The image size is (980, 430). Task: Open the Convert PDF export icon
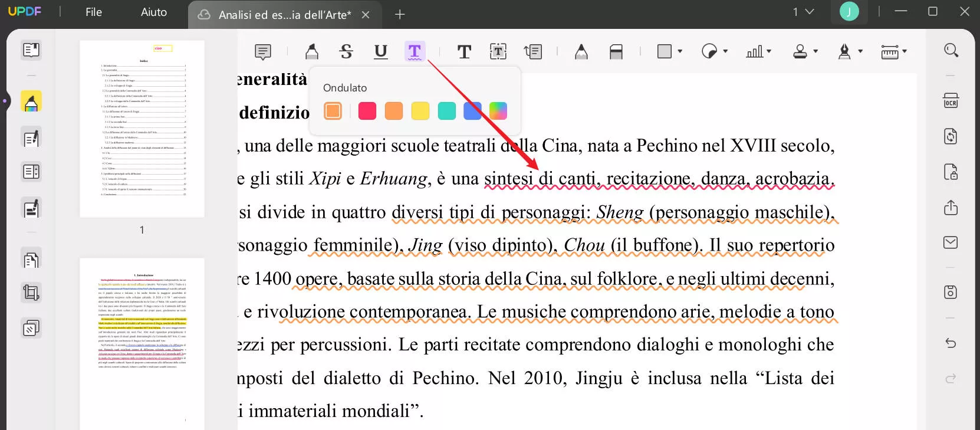(951, 136)
